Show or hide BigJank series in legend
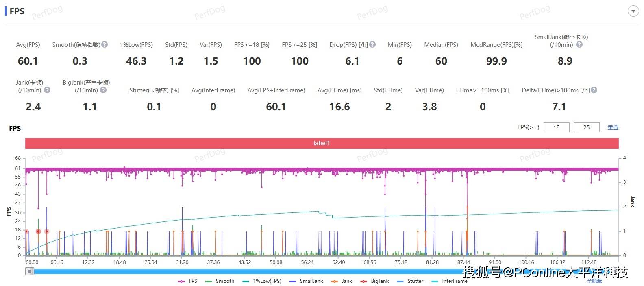Viewport: 644px width, 286px height. [375, 281]
